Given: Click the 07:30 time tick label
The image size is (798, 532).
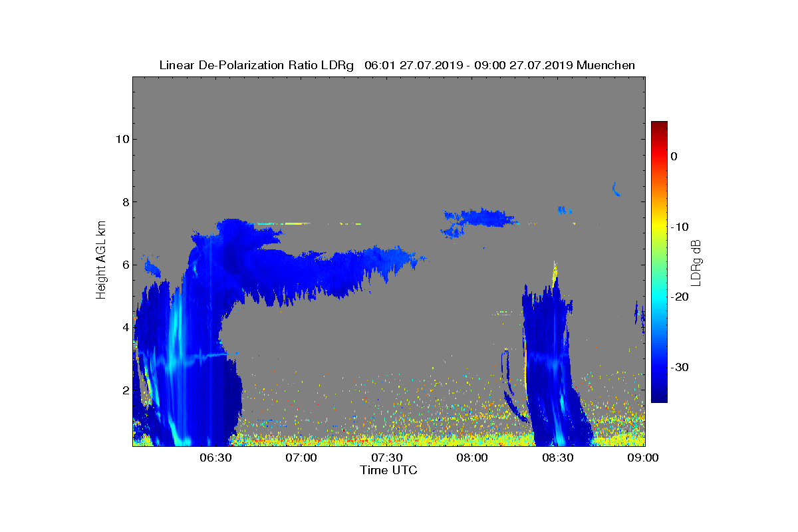Looking at the screenshot, I should pos(386,458).
